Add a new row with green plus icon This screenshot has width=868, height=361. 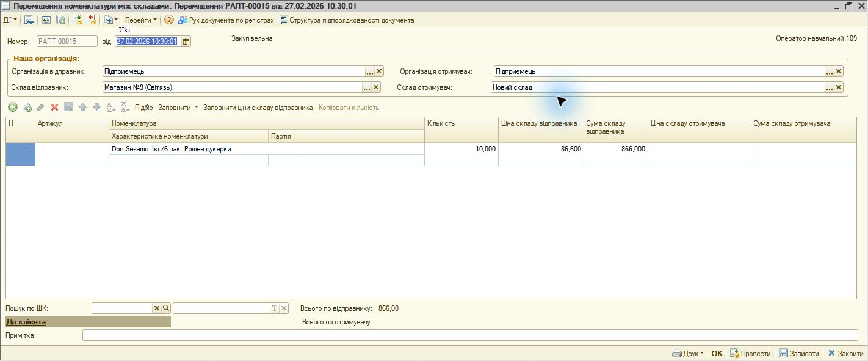coord(13,108)
